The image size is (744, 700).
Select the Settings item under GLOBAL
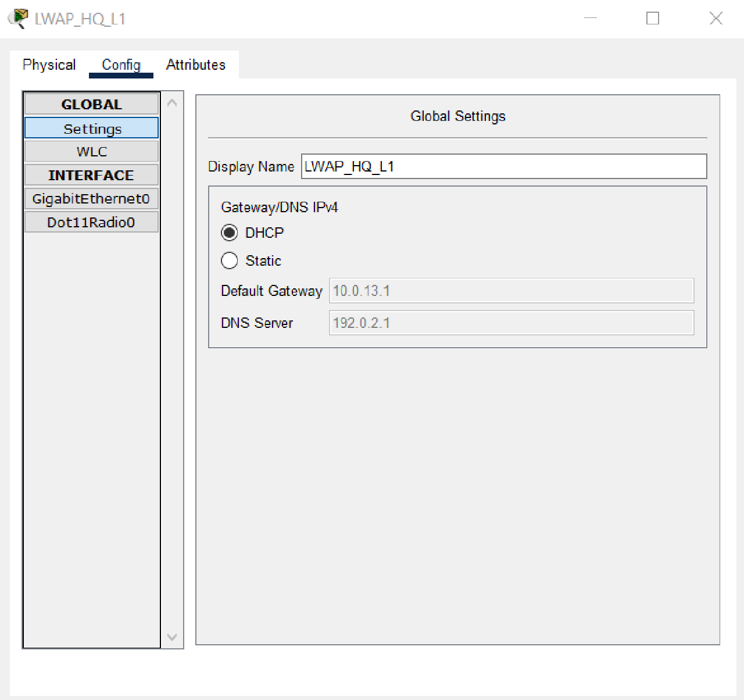(x=91, y=128)
